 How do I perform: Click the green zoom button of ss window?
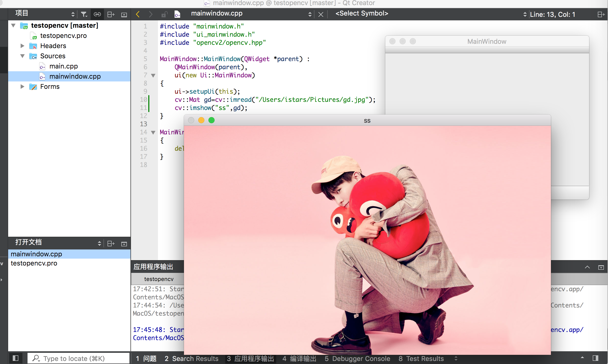(212, 120)
